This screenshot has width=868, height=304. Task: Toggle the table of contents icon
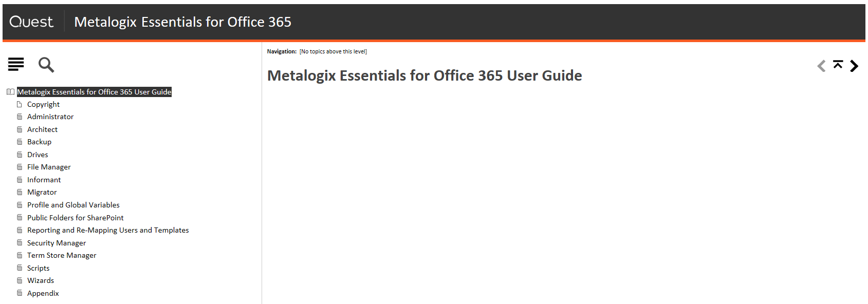16,64
